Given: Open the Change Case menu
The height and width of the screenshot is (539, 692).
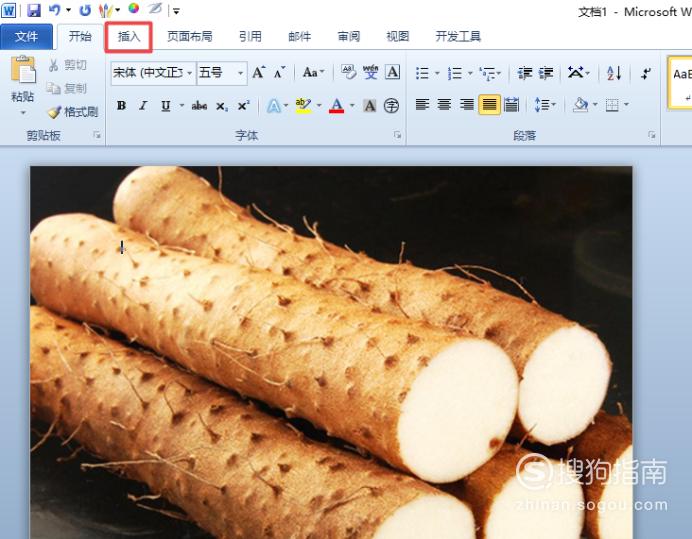Looking at the screenshot, I should tap(313, 72).
